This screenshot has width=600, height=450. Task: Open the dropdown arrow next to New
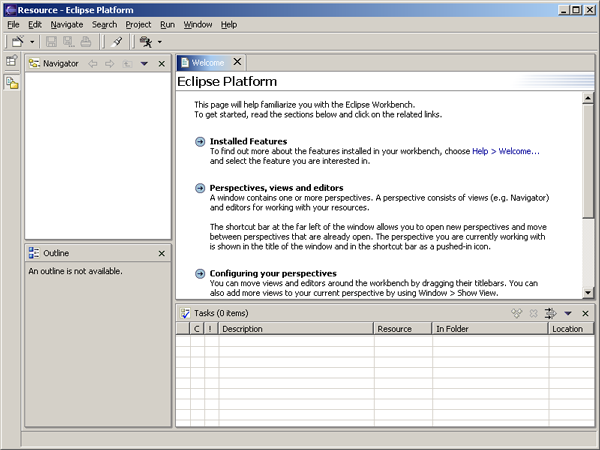(x=32, y=42)
